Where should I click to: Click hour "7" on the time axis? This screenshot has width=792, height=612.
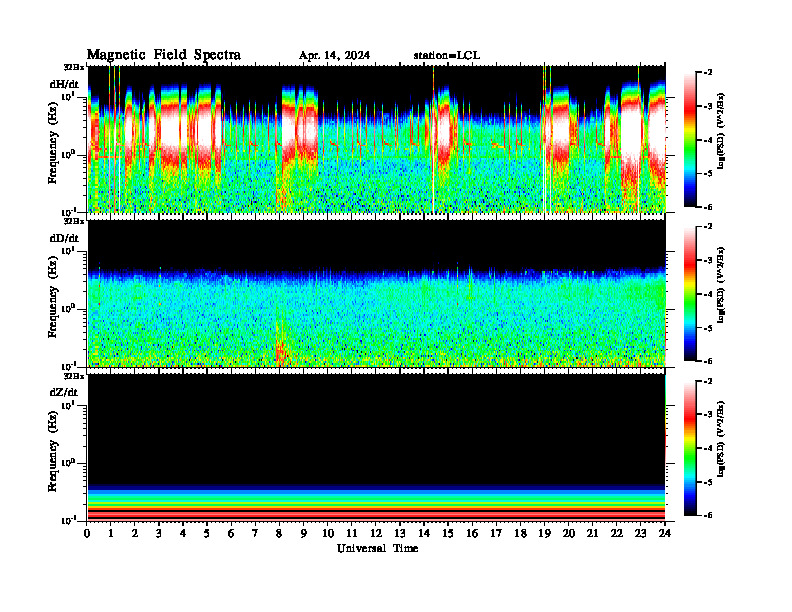(255, 533)
